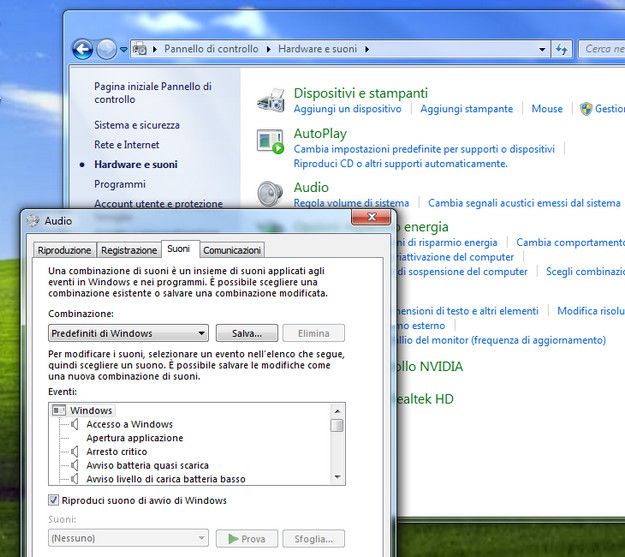Click the Control Panel icon in address bar
625x557 pixels.
coord(140,49)
